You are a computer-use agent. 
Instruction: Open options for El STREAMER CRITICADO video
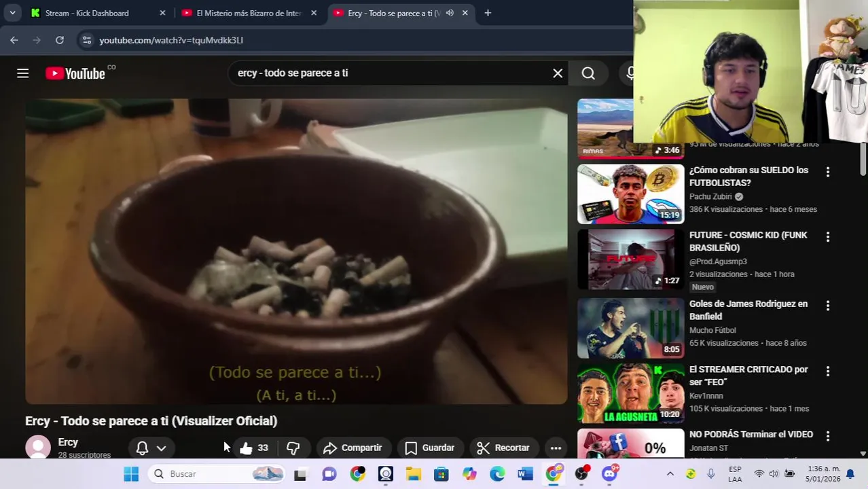827,372
